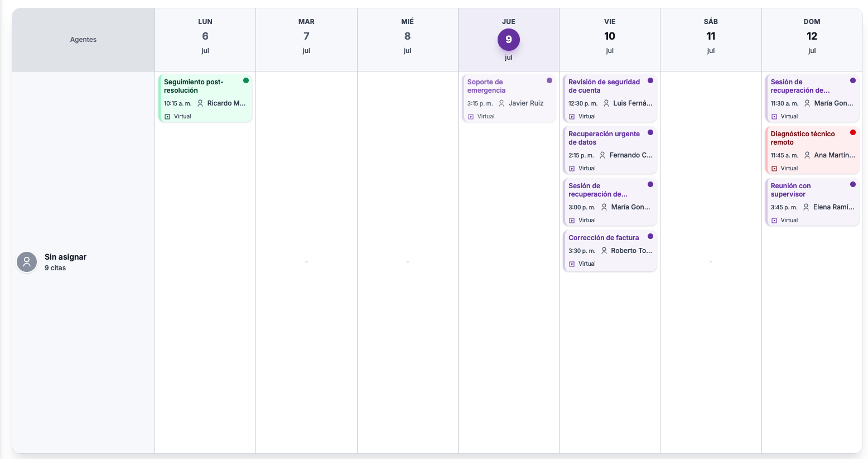
Task: Open the Diagnóstico técnico remoto appointment title
Action: point(803,138)
